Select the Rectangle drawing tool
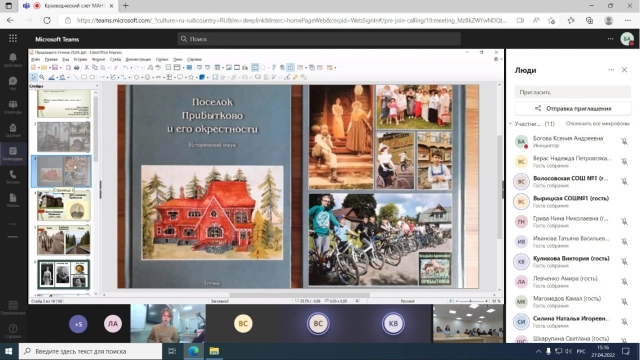Image resolution: width=640 pixels, height=360 pixels. click(84, 77)
